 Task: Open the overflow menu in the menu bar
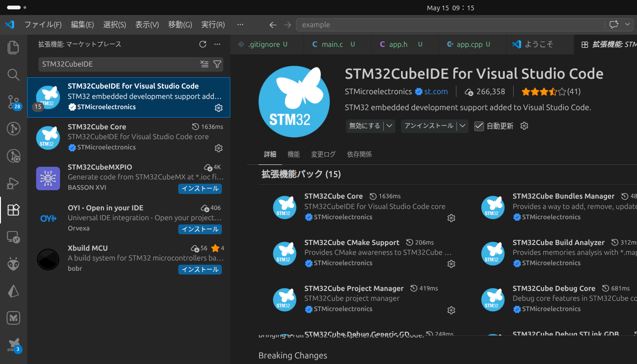240,24
